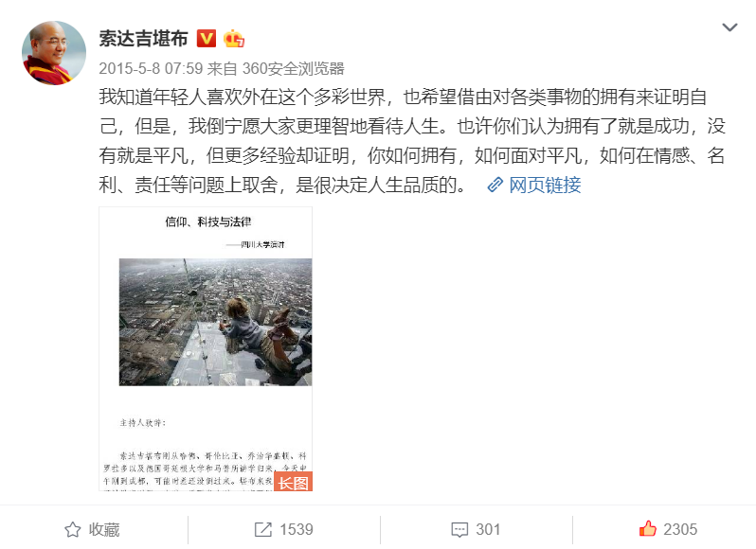756x549 pixels.
Task: Click the orange V verified badge
Action: pos(207,39)
